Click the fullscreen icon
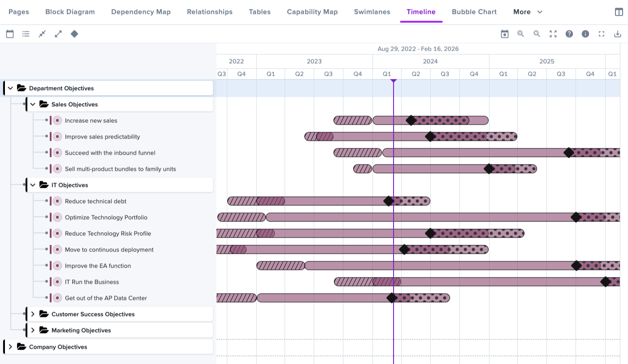The image size is (628, 364). pyautogui.click(x=602, y=34)
